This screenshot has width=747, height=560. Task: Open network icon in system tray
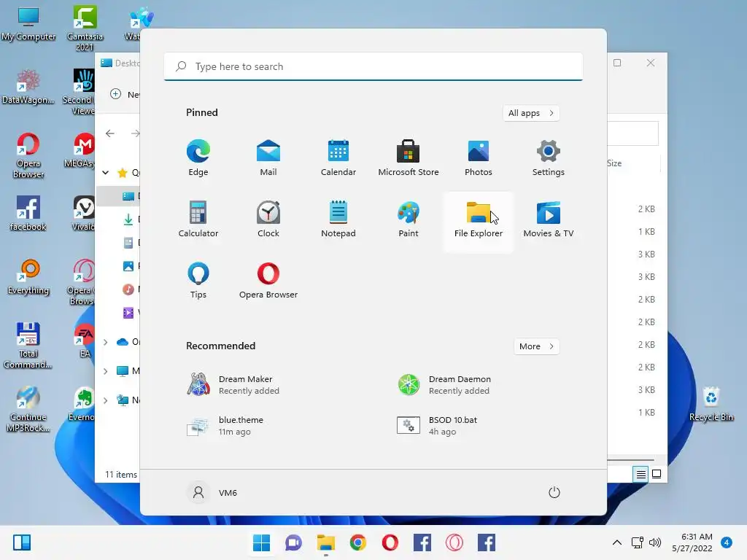coord(637,542)
